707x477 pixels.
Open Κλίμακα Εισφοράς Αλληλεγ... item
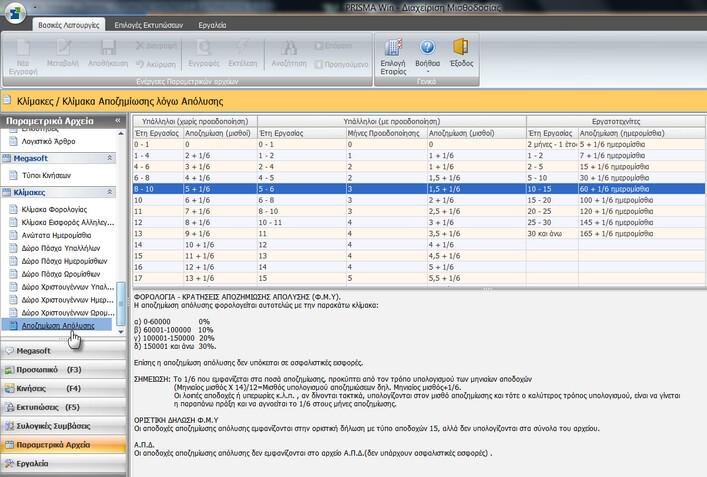point(68,222)
